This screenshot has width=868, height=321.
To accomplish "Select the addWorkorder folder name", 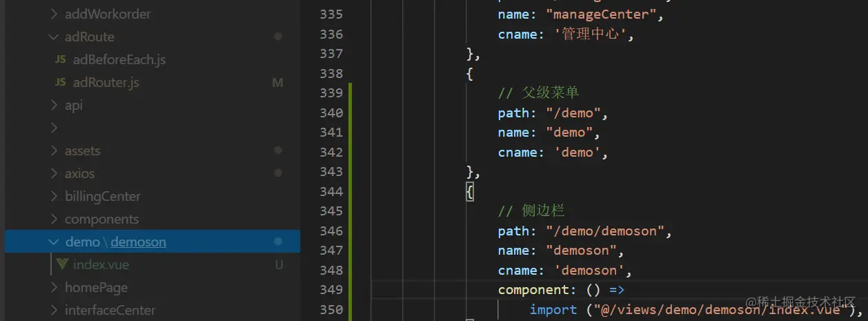I will tap(108, 14).
